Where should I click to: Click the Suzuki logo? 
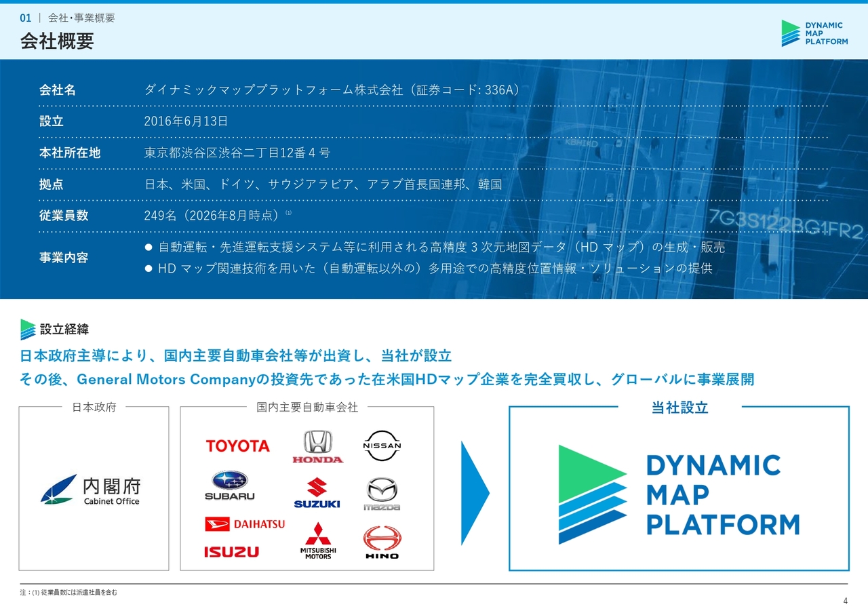click(317, 493)
